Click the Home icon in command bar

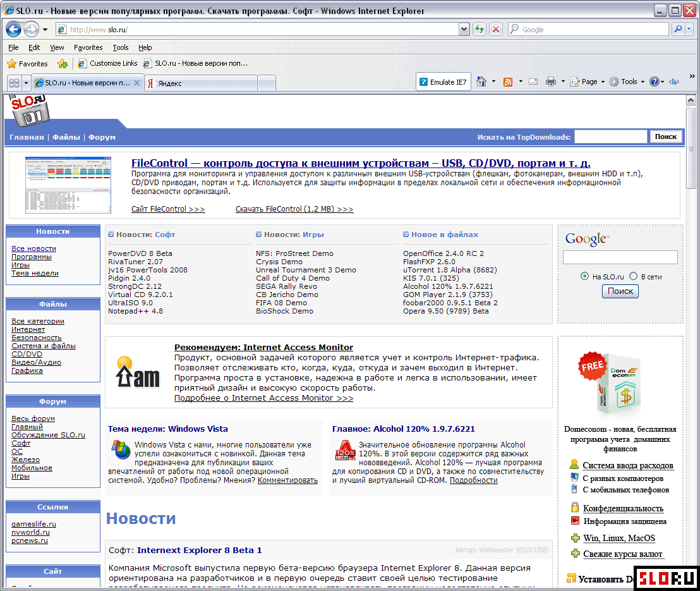(481, 82)
